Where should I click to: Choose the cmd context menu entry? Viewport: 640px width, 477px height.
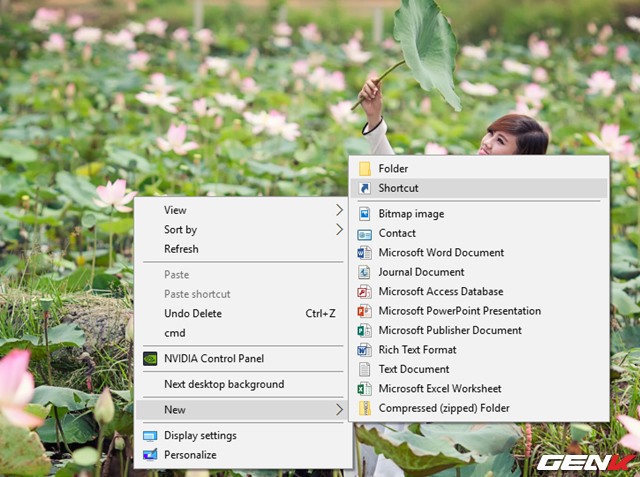(x=244, y=333)
